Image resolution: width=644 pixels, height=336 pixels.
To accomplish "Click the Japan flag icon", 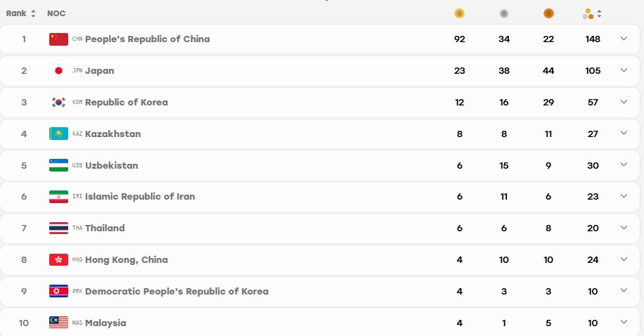I will [x=59, y=71].
